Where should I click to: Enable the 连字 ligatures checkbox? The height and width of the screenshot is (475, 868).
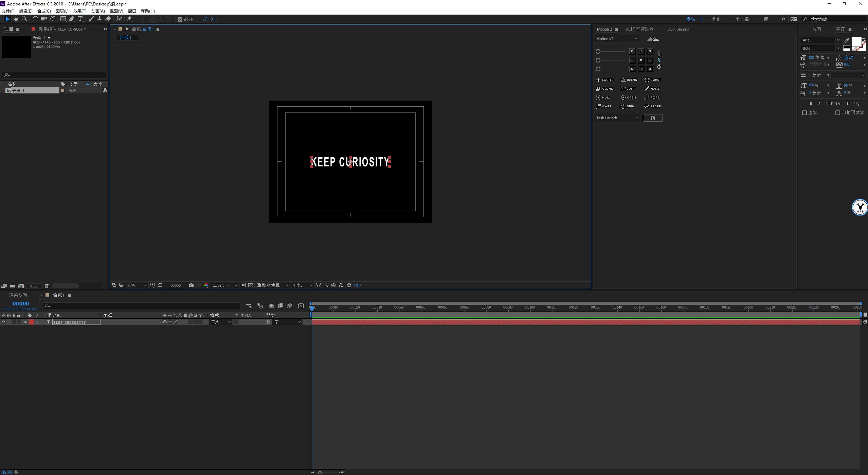[804, 113]
